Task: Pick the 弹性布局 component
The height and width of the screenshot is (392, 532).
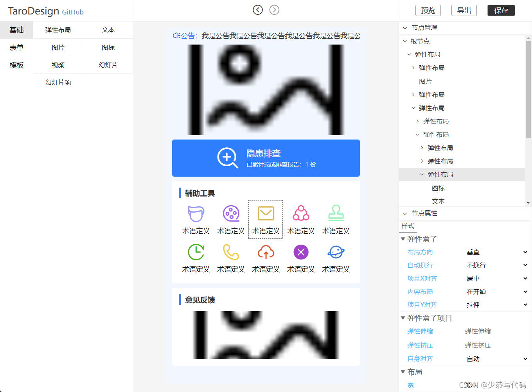Action: [58, 30]
